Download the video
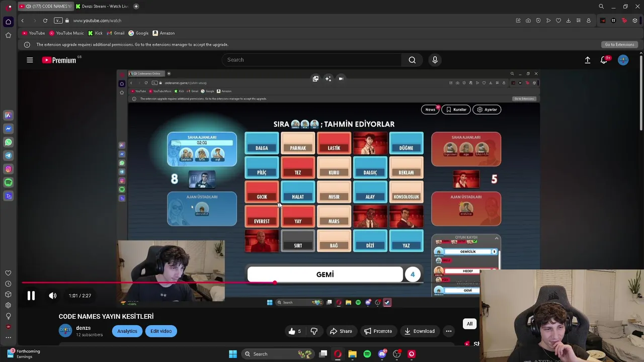 [419, 331]
